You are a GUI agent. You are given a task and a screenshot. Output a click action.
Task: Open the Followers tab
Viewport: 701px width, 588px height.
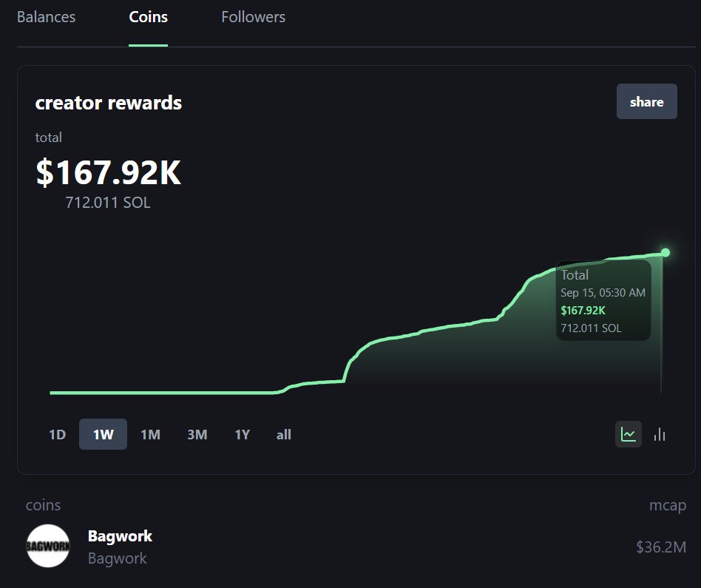253,17
